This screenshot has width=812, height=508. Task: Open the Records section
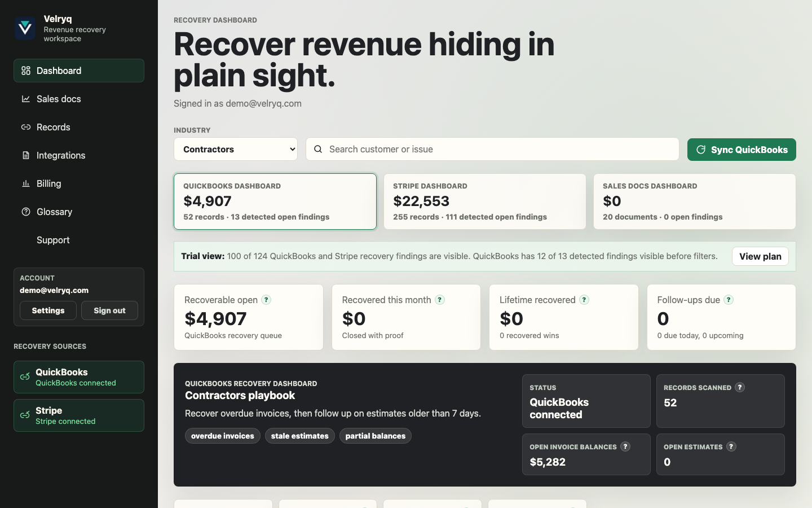tap(79, 127)
